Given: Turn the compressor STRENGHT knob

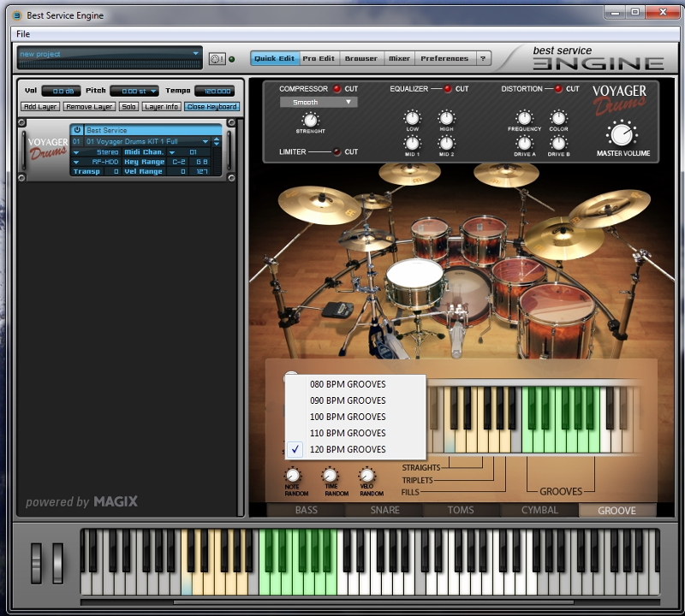Looking at the screenshot, I should [x=311, y=120].
